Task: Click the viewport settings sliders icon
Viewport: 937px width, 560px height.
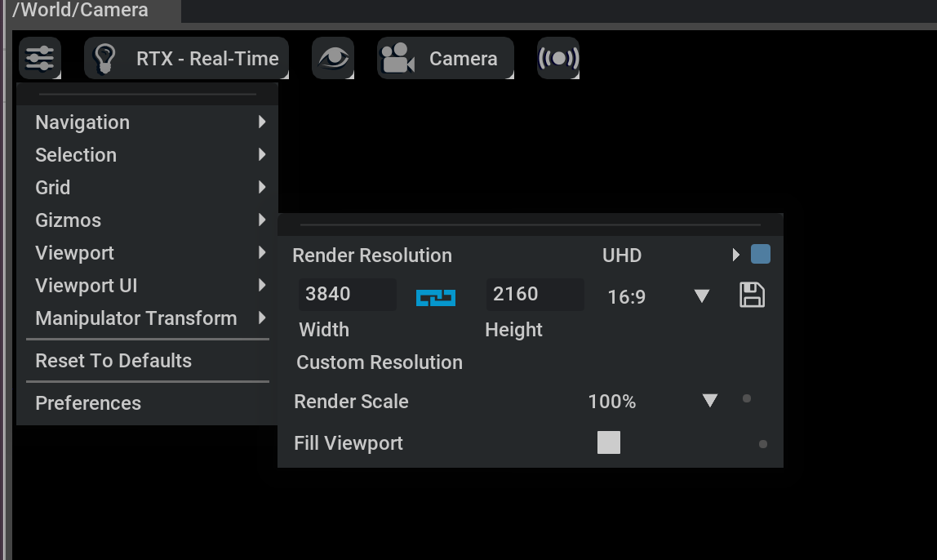Action: tap(39, 58)
